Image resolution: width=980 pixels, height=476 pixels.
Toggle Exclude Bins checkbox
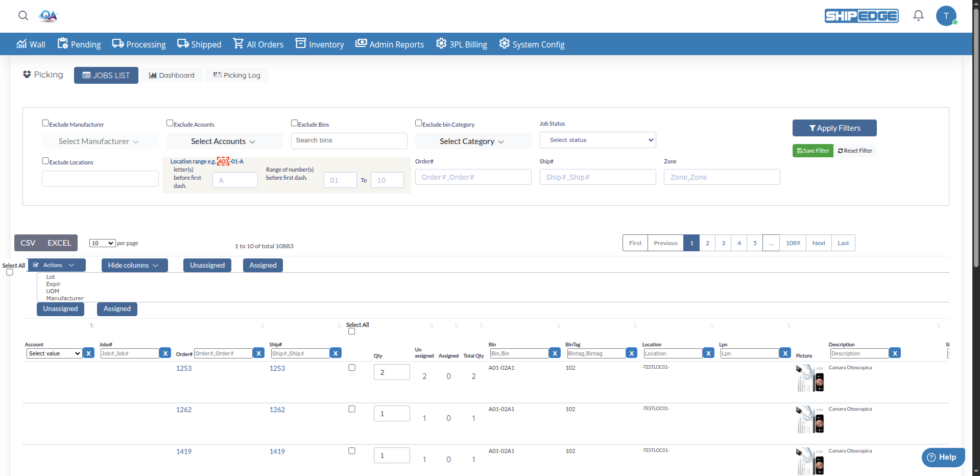[295, 123]
